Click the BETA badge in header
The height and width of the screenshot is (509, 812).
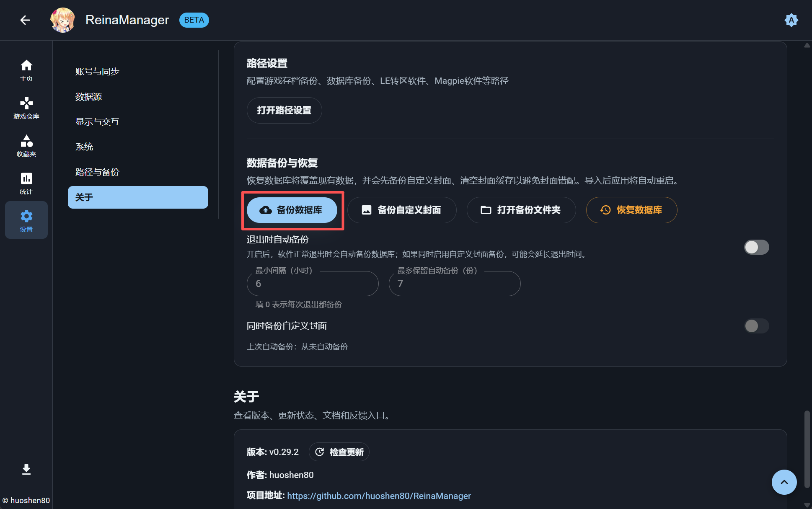click(x=194, y=20)
